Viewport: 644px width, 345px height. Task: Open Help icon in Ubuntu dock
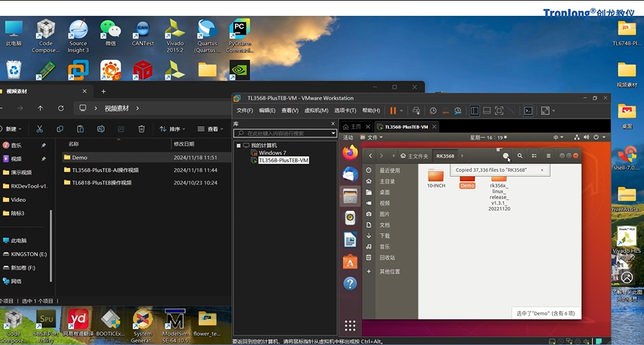(x=350, y=283)
